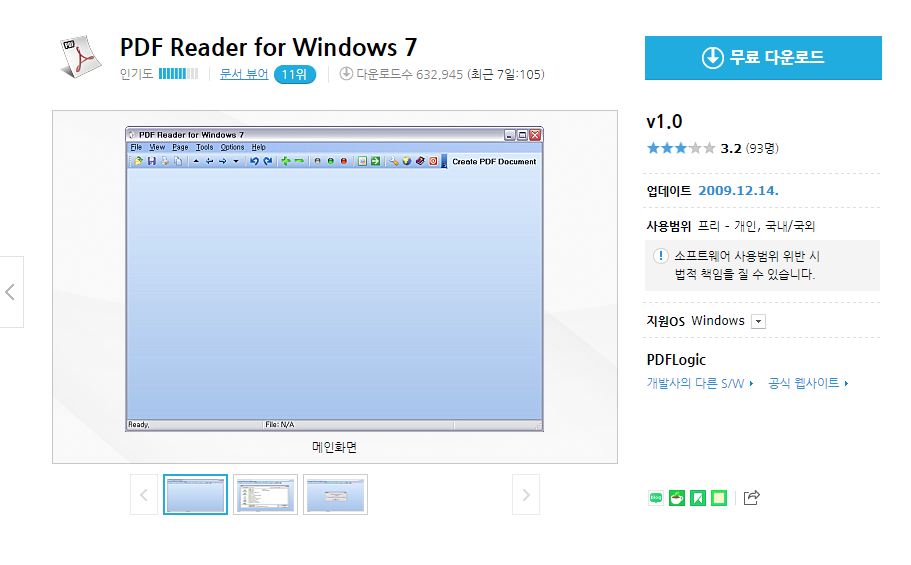
Task: Share via the green bookmark icon
Action: (x=698, y=498)
